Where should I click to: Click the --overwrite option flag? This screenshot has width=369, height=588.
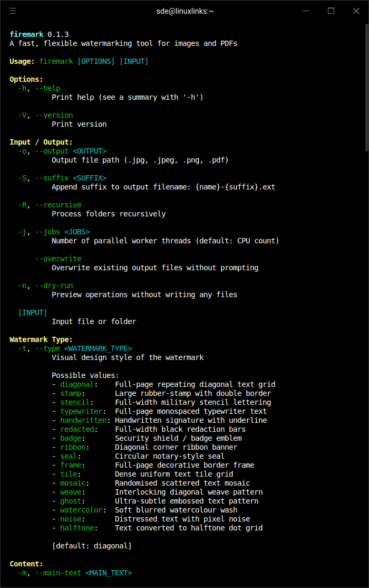pos(58,259)
